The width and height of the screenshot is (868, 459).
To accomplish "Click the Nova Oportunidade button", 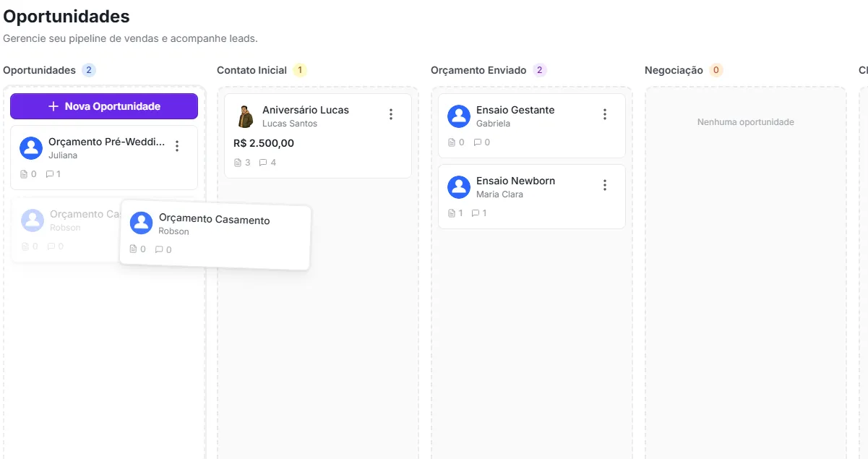I will (x=104, y=106).
